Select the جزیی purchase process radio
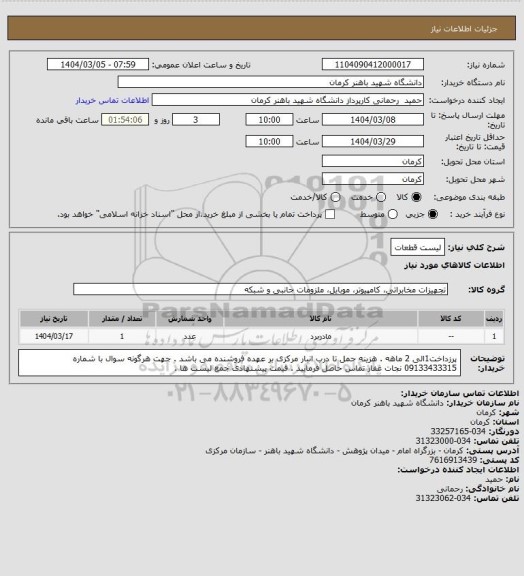 (x=433, y=214)
